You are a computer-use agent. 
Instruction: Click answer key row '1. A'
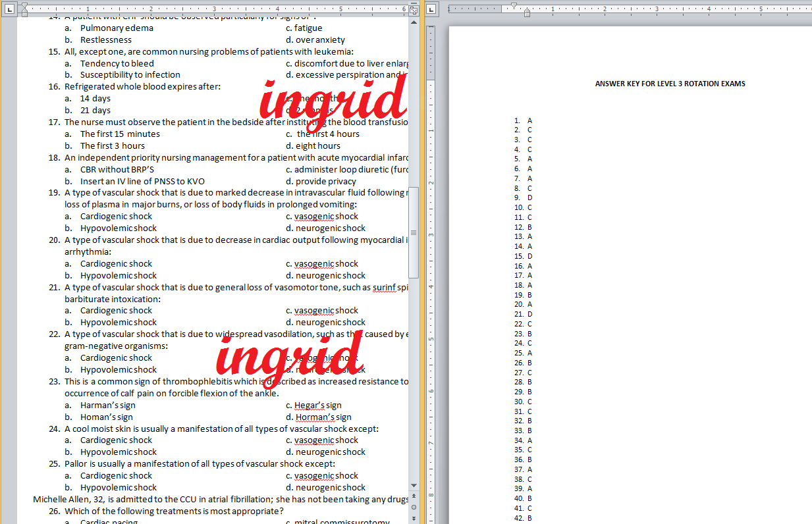523,120
